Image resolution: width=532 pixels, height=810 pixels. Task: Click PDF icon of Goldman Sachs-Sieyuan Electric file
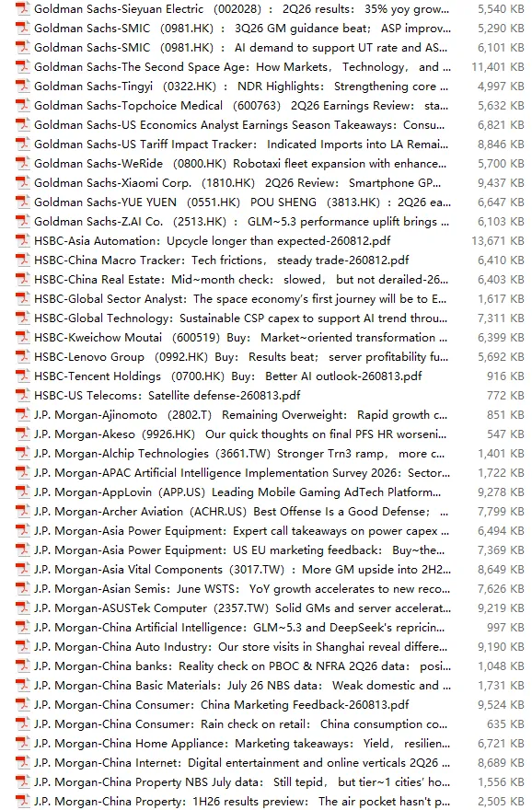click(x=23, y=9)
